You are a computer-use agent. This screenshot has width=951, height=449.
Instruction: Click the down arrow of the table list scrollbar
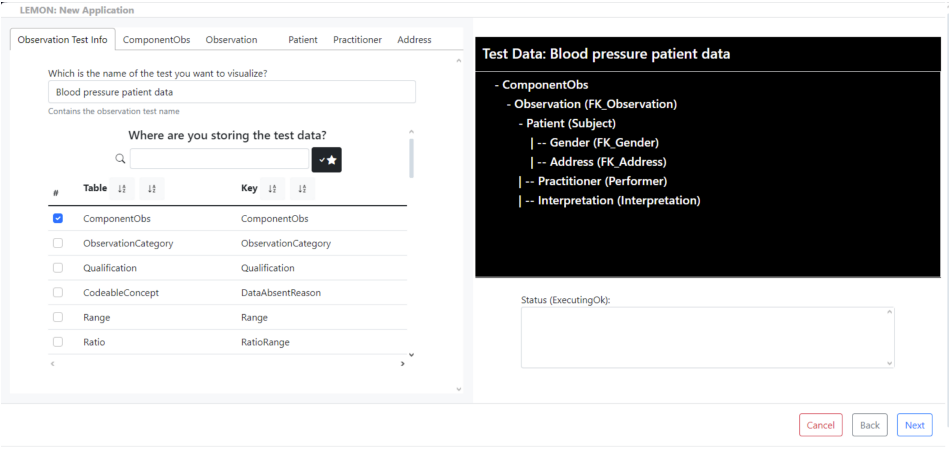pyautogui.click(x=411, y=354)
